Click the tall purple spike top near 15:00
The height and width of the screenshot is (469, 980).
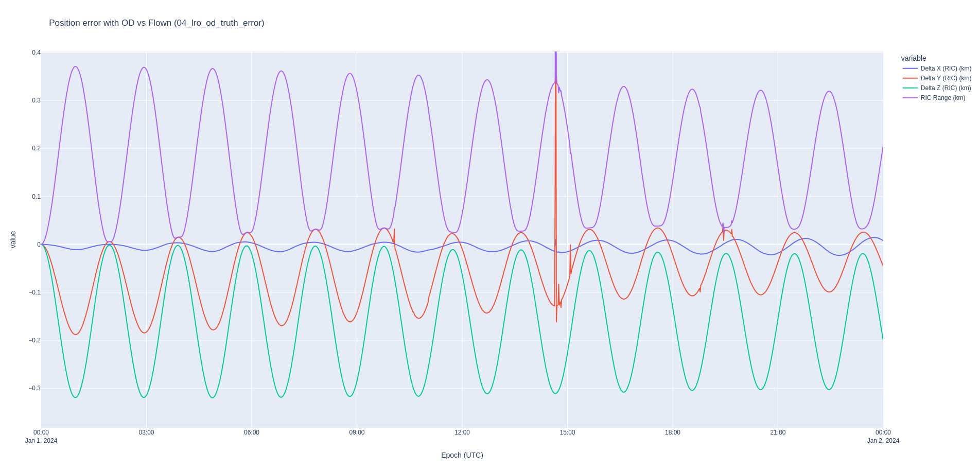(556, 54)
